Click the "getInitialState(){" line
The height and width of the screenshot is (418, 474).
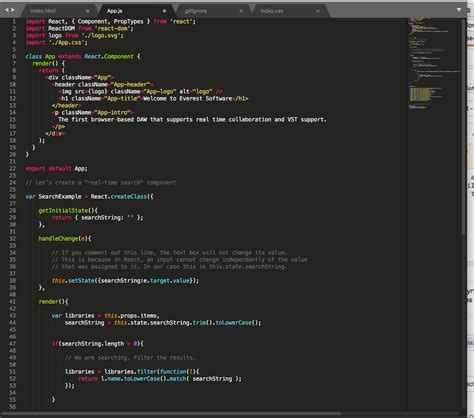[x=68, y=210]
